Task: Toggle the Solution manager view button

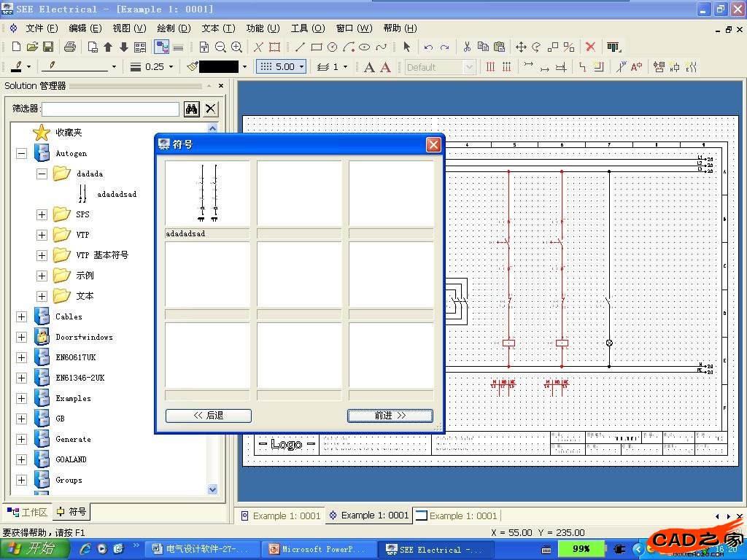Action: [161, 47]
